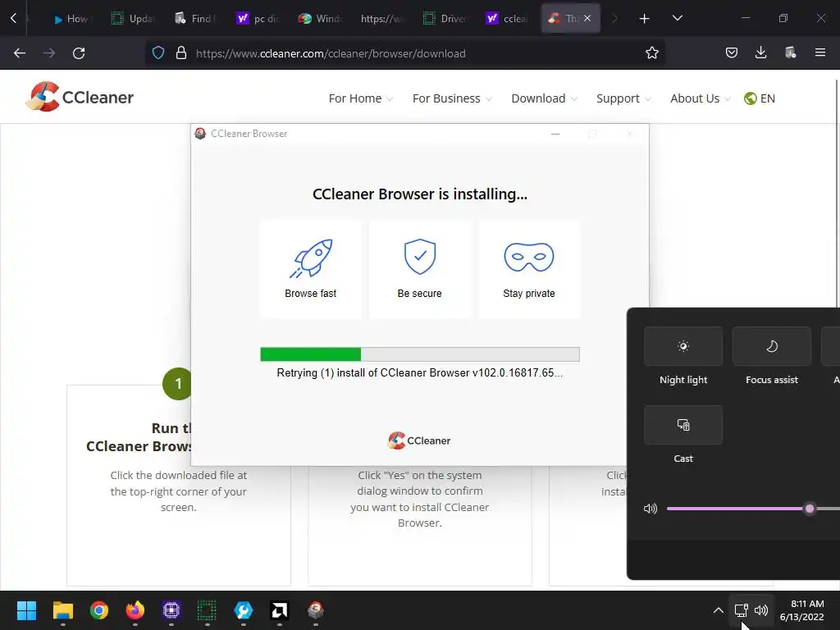Screen dimensions: 840x630
Task: Click the Browse fast rocket icon
Action: click(311, 258)
